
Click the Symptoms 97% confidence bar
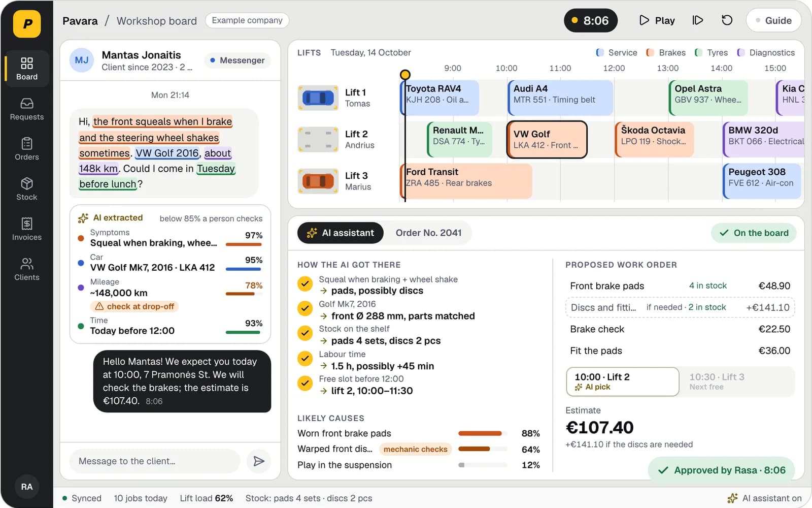pyautogui.click(x=243, y=244)
